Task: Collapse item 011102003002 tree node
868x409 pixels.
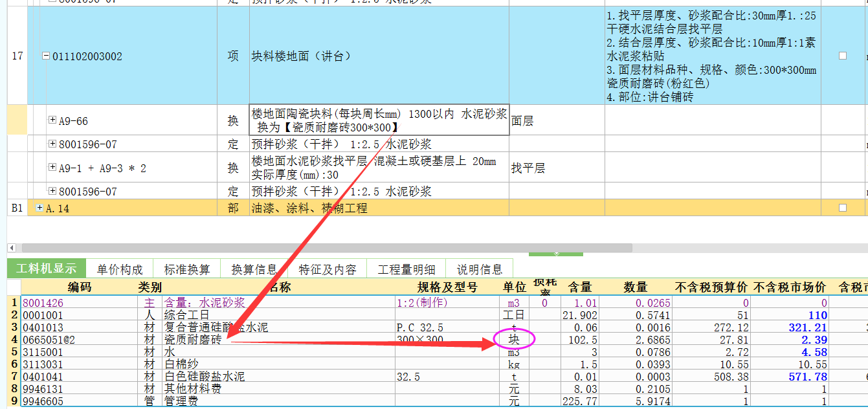Action: coord(46,56)
